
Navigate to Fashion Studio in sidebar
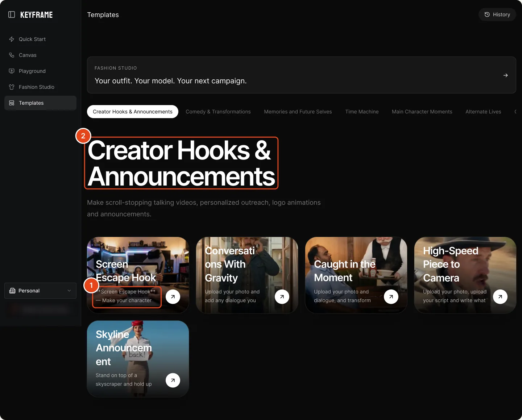[x=40, y=87]
